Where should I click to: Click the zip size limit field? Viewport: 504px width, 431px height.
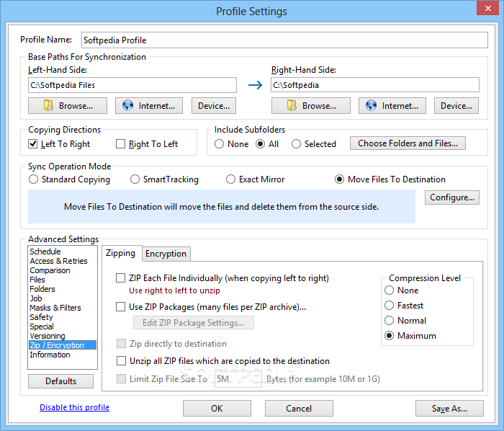(238, 379)
